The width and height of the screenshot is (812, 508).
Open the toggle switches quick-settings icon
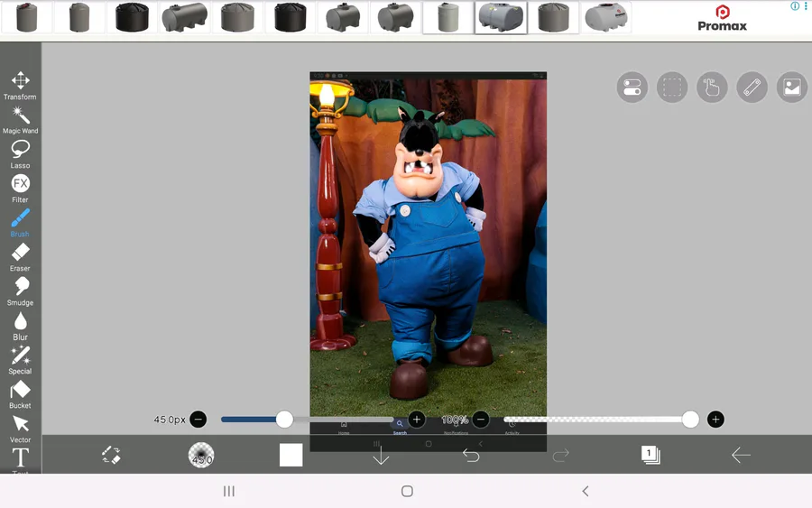632,87
